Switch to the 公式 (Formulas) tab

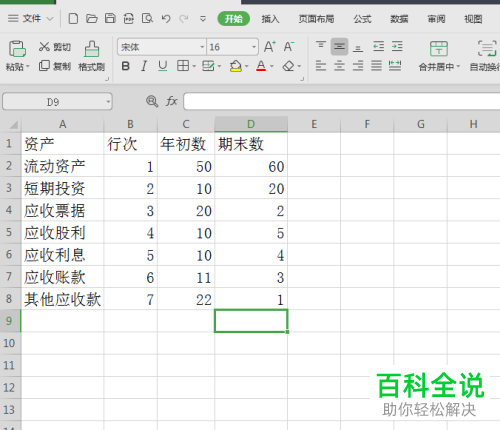(362, 19)
